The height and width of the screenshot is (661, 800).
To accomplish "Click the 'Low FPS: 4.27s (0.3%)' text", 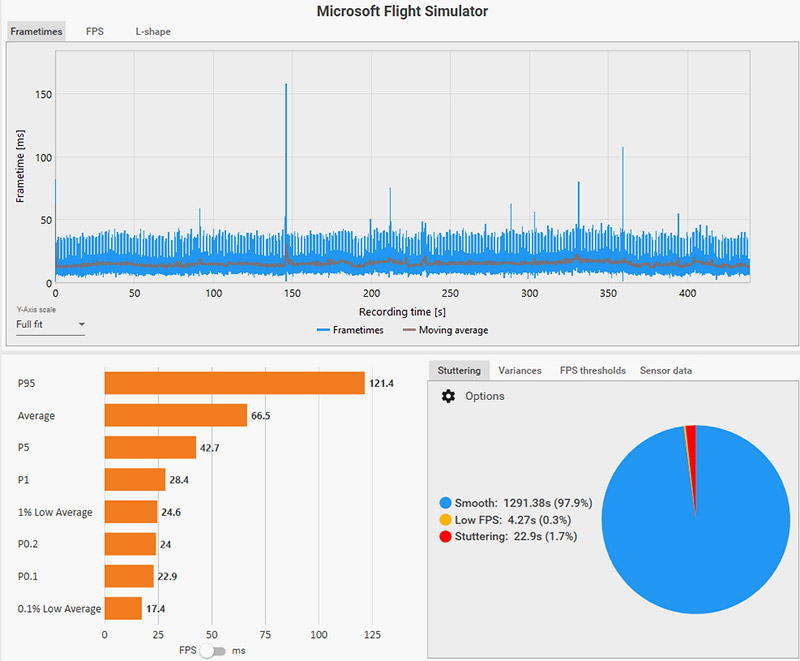I will [513, 520].
